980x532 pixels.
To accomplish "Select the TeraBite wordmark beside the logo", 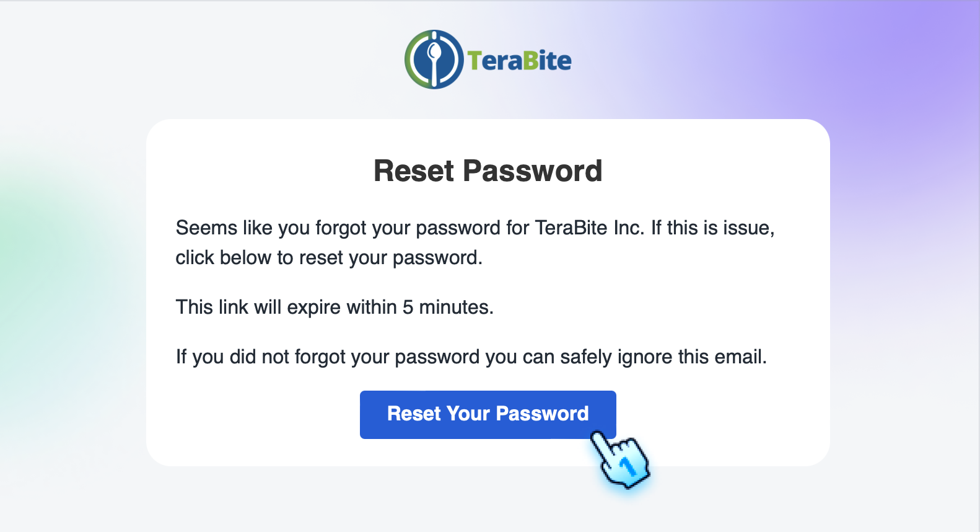I will 520,60.
